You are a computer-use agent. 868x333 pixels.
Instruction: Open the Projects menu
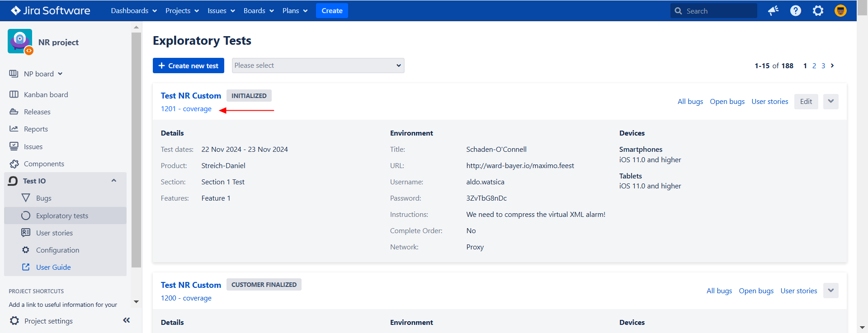[x=182, y=10]
